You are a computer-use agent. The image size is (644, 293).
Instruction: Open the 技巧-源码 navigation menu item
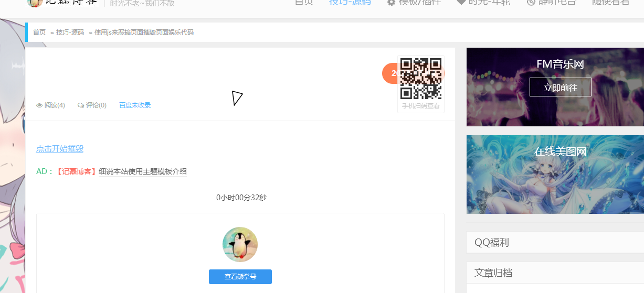pos(350,3)
